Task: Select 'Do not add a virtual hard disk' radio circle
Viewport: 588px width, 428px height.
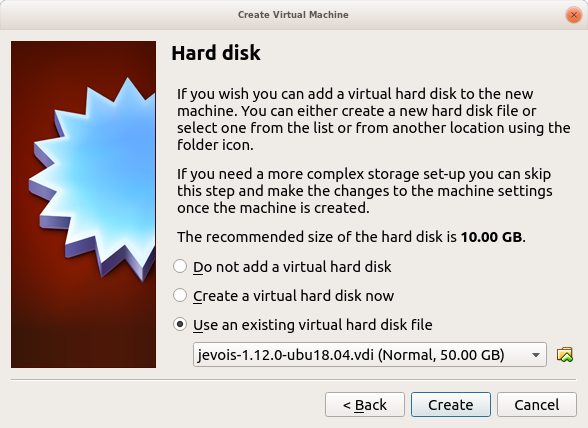Action: coord(180,267)
